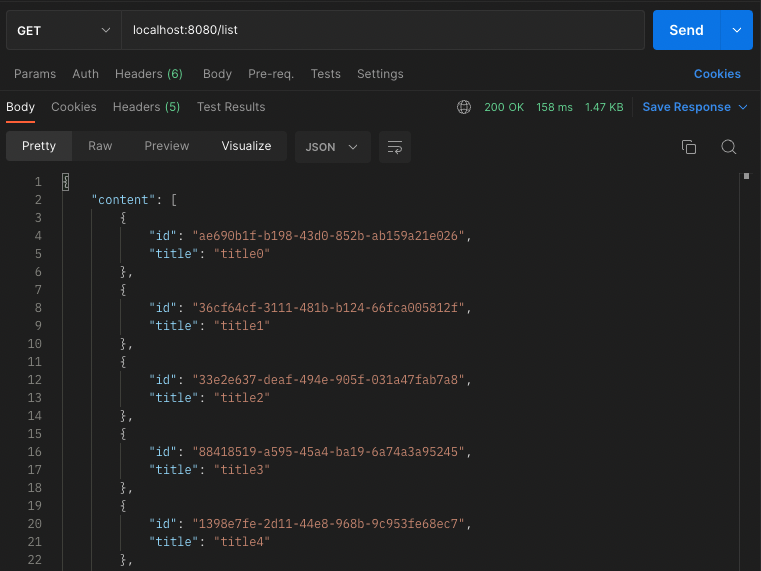Viewport: 761px width, 571px height.
Task: Click the globe network info icon
Action: pyautogui.click(x=463, y=107)
